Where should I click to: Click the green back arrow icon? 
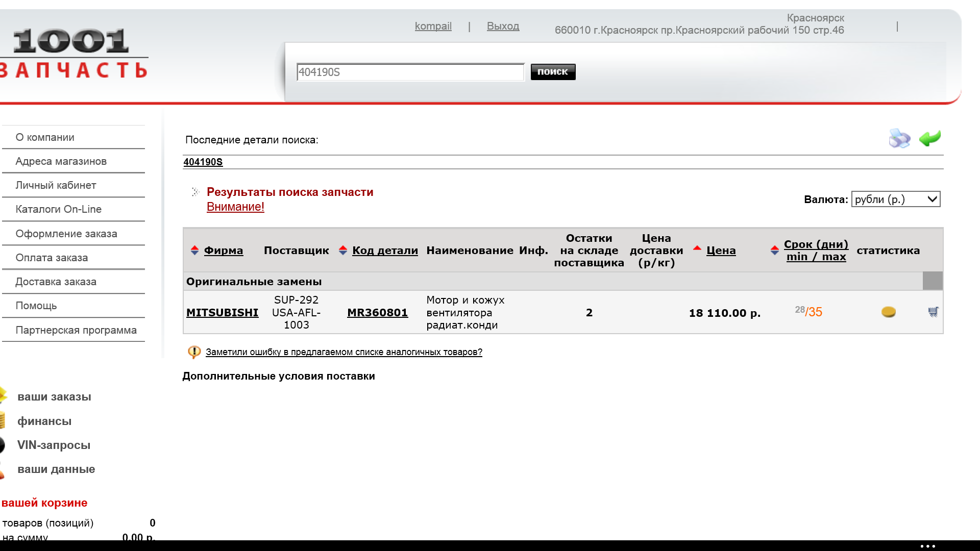pos(930,138)
